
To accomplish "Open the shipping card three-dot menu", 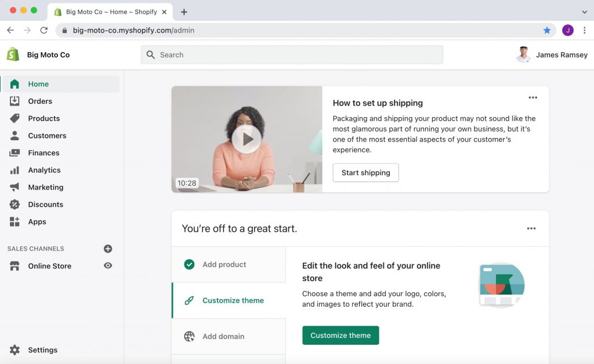I will click(533, 97).
